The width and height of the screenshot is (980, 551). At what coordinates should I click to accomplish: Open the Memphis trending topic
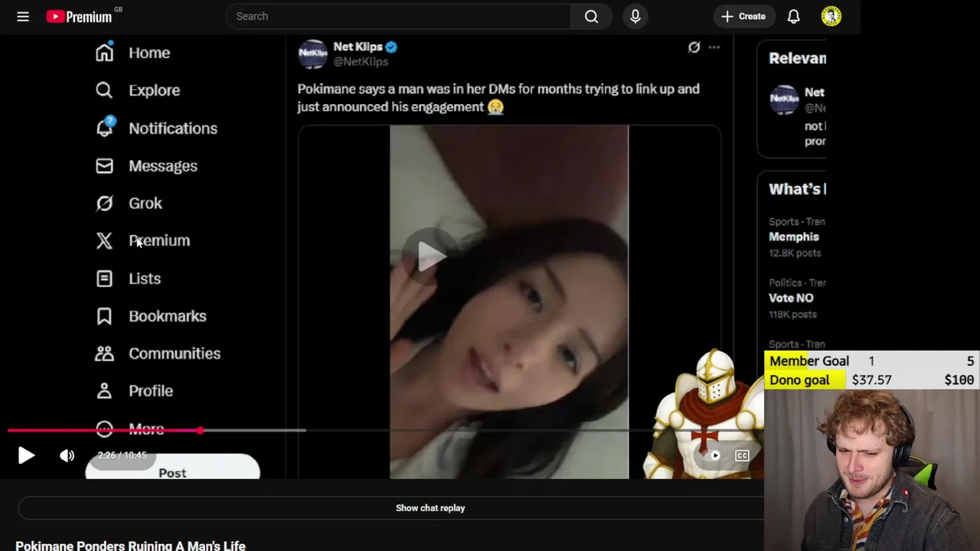pyautogui.click(x=794, y=237)
